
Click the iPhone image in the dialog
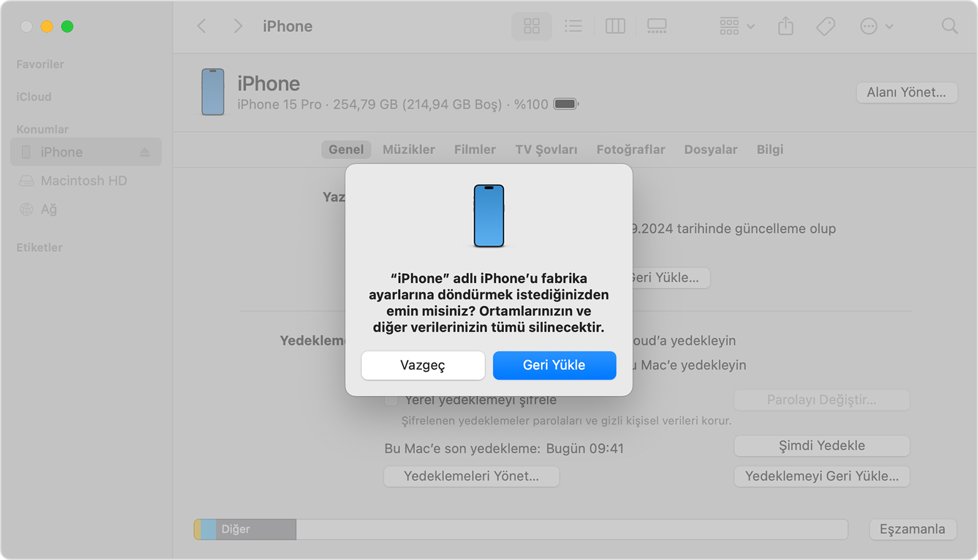489,216
